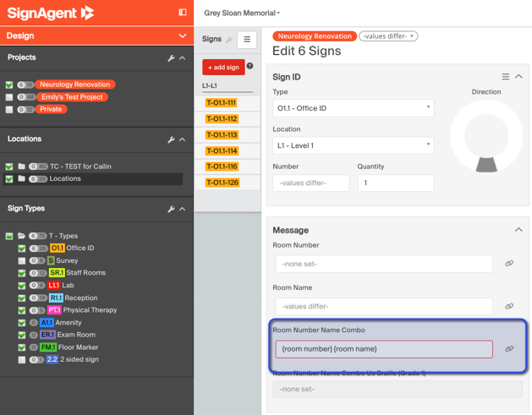This screenshot has width=532, height=415.
Task: Click the FM.1 Floor Marker type badge
Action: tap(48, 347)
